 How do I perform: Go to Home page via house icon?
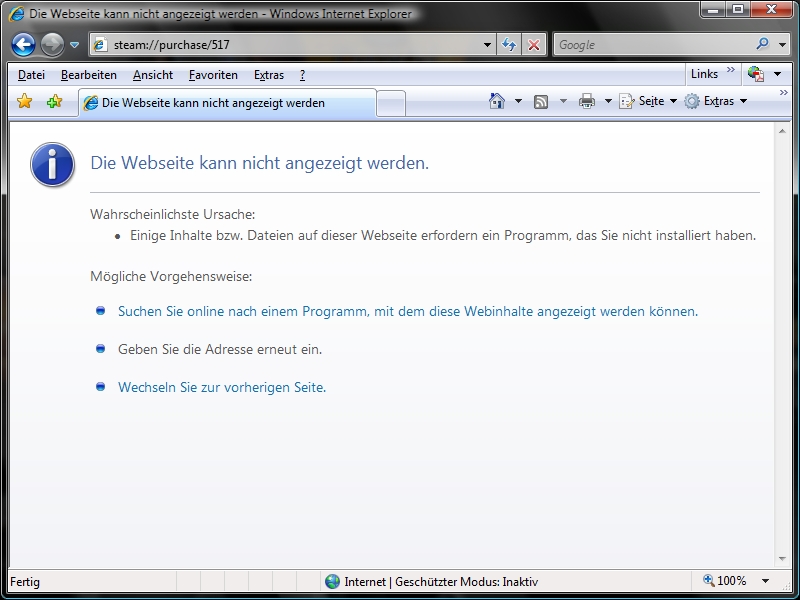click(x=496, y=101)
